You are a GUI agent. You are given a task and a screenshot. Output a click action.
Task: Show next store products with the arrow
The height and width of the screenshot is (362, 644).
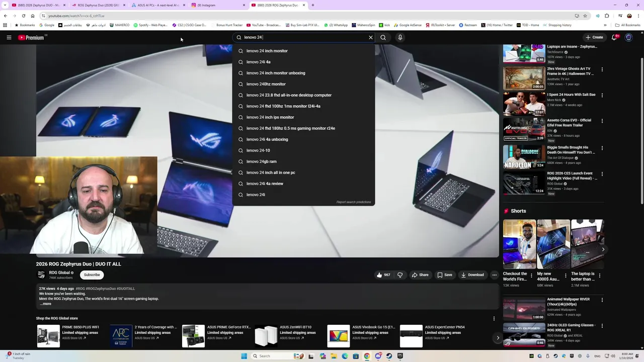498,338
